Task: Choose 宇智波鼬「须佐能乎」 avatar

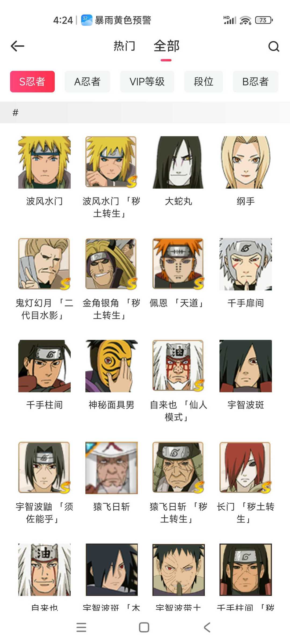Action: 44,468
